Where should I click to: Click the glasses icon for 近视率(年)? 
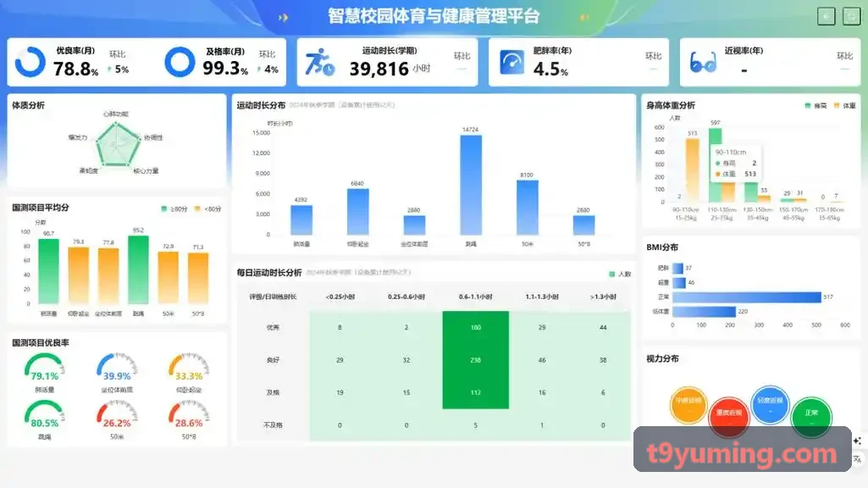tap(703, 64)
